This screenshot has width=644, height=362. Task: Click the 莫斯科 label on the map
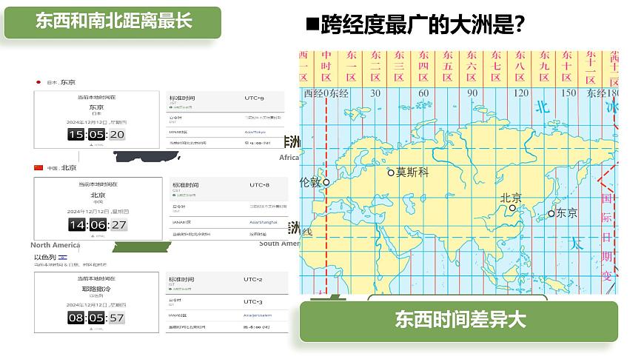(x=412, y=172)
